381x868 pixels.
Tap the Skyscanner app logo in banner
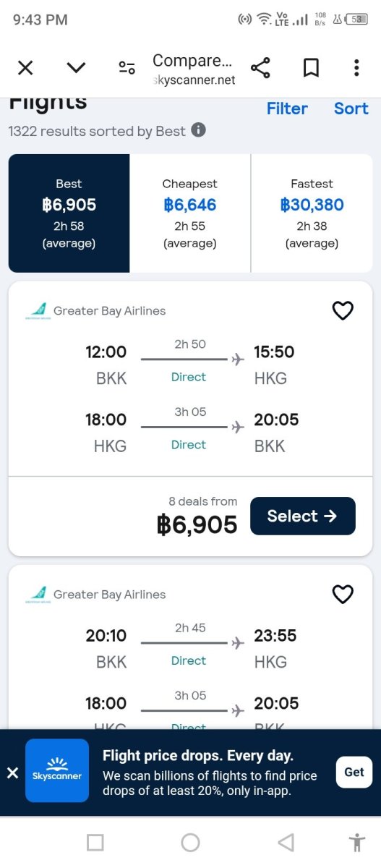(57, 770)
